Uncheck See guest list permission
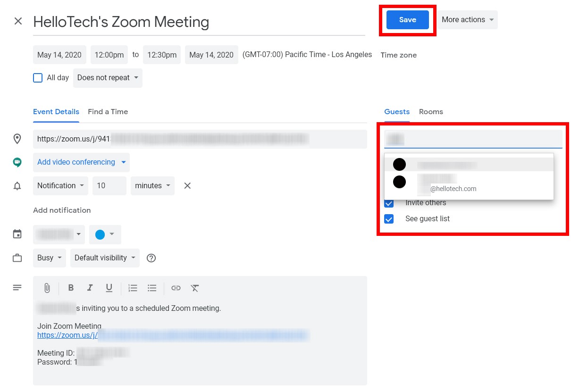The image size is (571, 392). tap(389, 219)
